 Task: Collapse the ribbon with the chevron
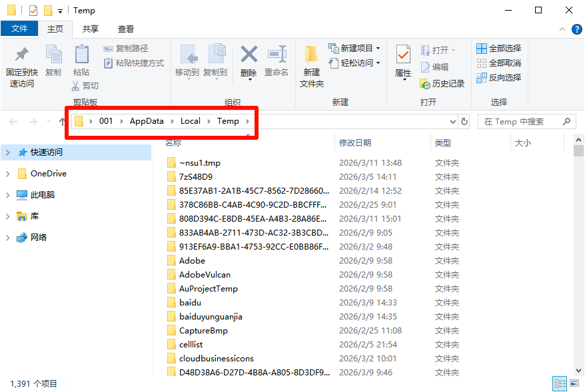562,29
